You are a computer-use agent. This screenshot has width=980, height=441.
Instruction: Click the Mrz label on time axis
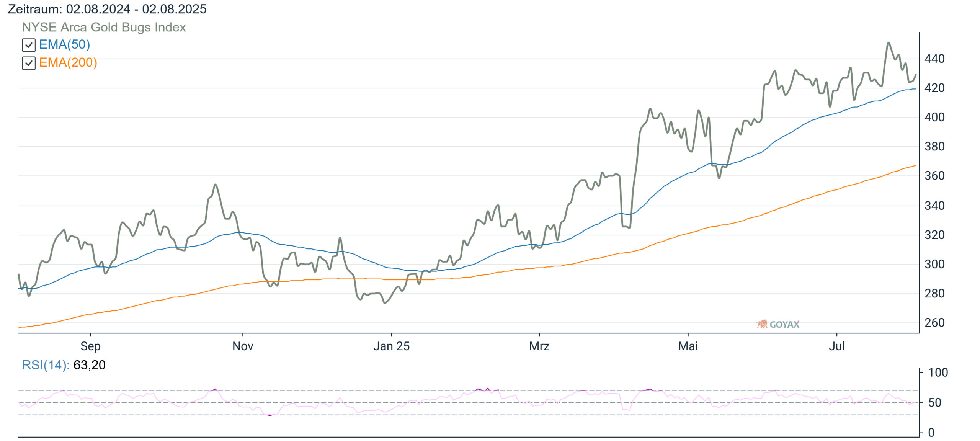pyautogui.click(x=539, y=346)
